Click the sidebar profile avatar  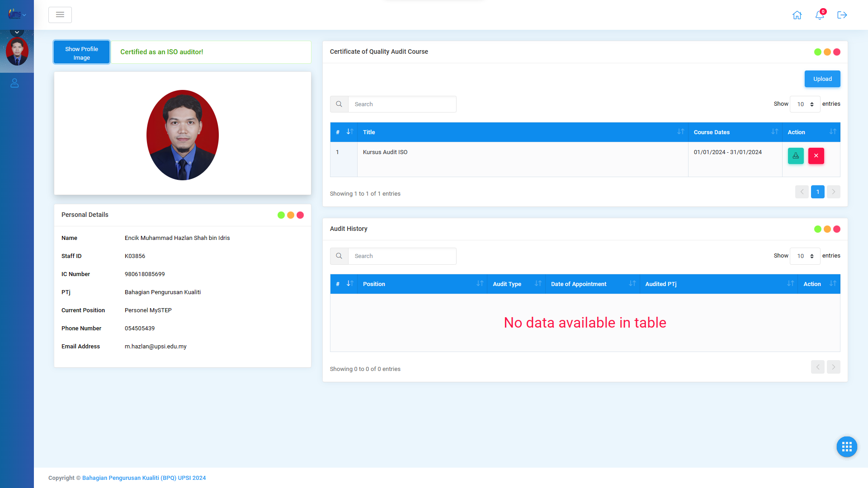tap(17, 52)
